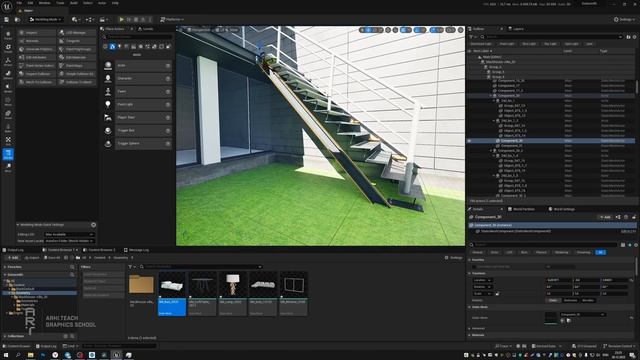Viewport: 640px width, 360px height.
Task: Maximize the viewport with corner icon
Action: (x=460, y=30)
